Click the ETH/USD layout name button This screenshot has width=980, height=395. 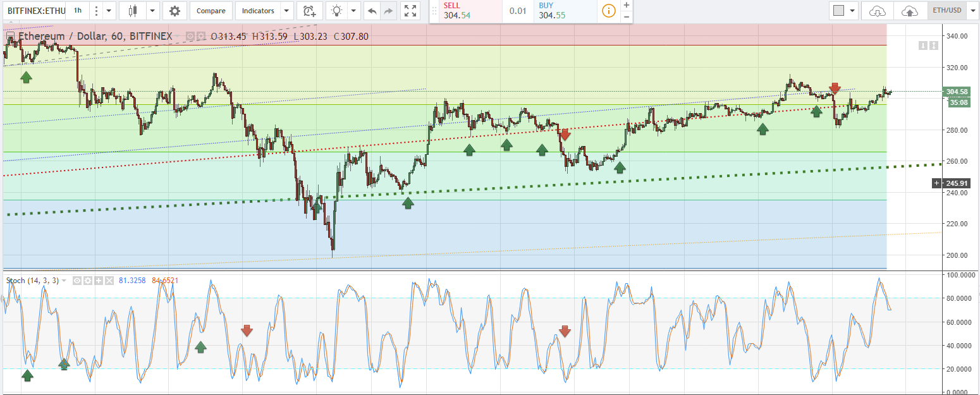tap(946, 11)
